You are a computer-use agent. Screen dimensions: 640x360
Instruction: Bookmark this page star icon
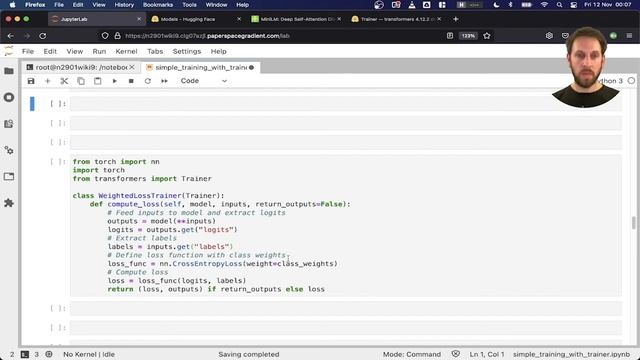487,36
